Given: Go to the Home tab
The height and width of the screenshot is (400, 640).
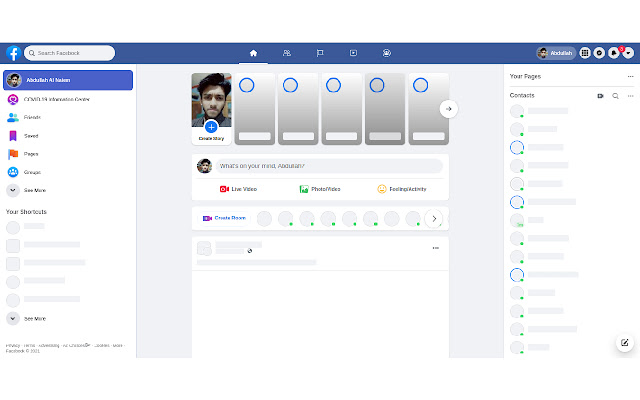Looking at the screenshot, I should (253, 53).
